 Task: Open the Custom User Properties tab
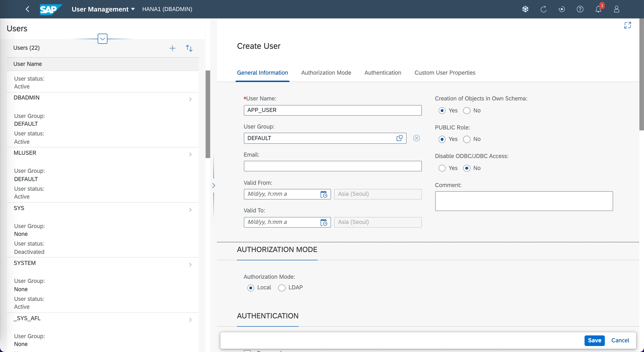(444, 73)
